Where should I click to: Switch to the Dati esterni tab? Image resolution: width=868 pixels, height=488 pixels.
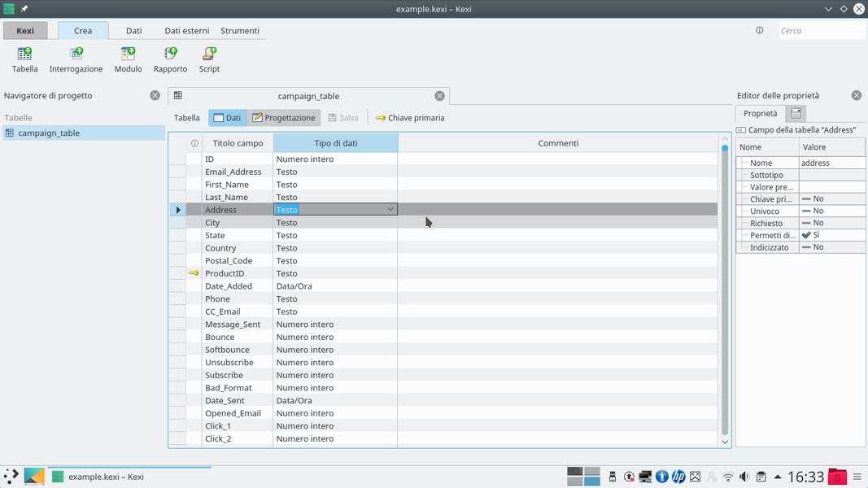[186, 31]
